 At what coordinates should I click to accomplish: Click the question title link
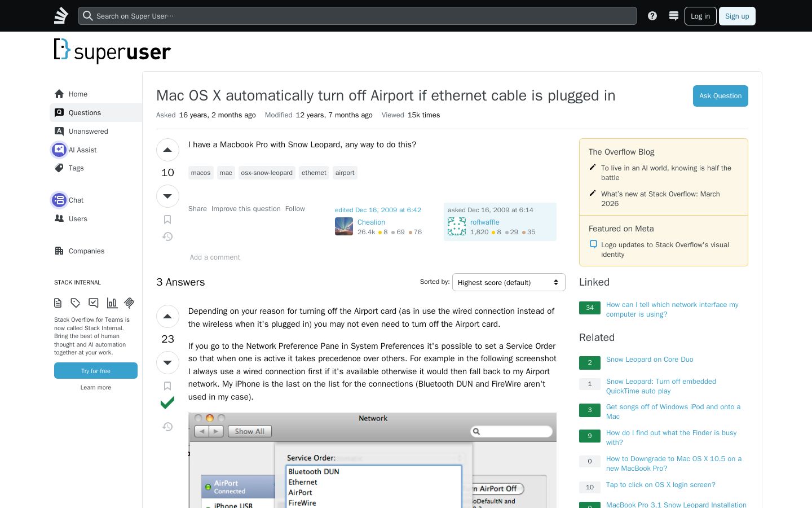point(386,95)
